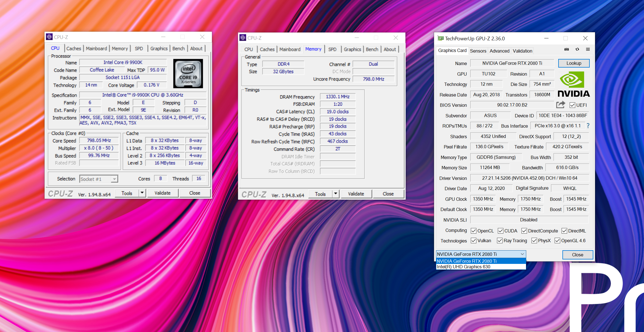This screenshot has width=644, height=332.
Task: Click the Row Refresh Cycle Time 467 clocks
Action: click(338, 141)
